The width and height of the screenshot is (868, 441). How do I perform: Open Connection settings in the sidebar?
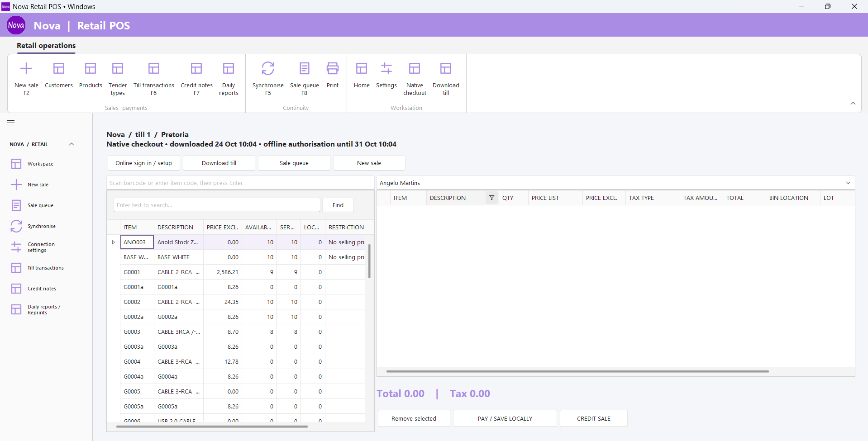point(41,247)
